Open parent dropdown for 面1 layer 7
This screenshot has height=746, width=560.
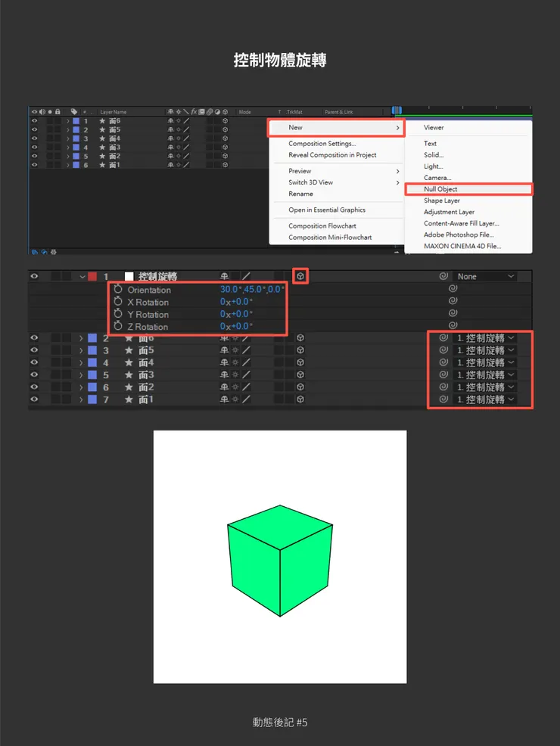(485, 399)
